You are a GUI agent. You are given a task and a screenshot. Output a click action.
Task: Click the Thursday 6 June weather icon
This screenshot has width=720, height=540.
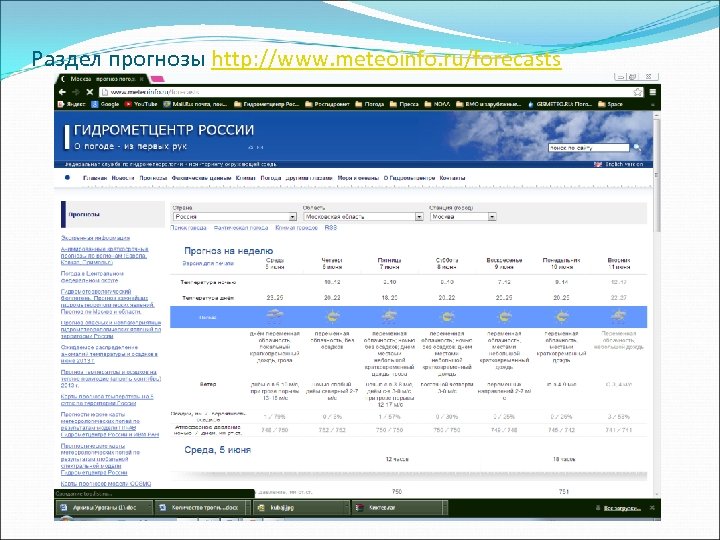click(332, 316)
